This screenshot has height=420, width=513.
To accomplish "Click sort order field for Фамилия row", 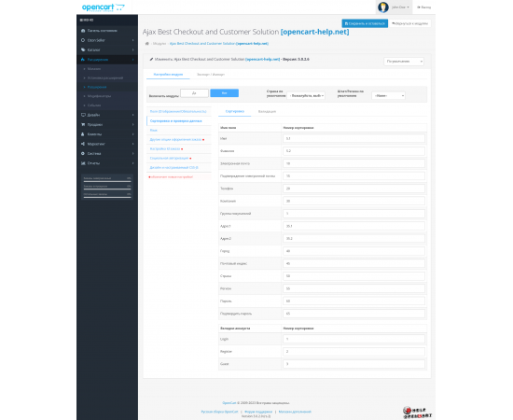I will pos(354,151).
